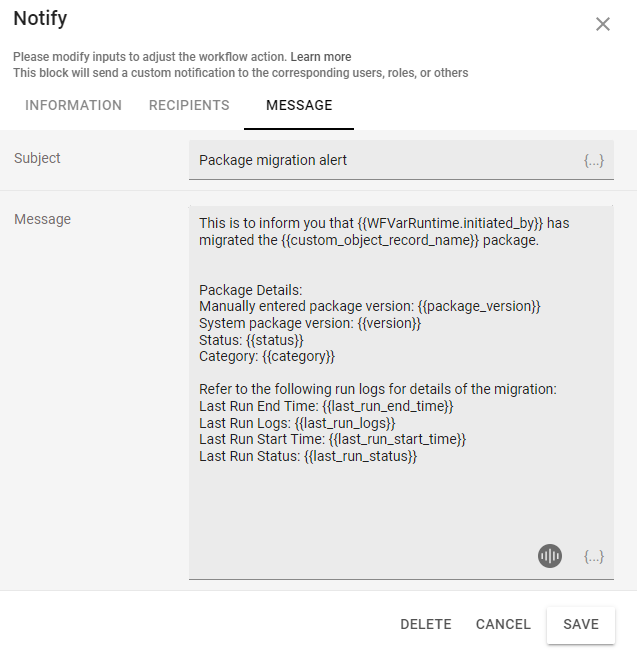Click the Package Details heading line
The width and height of the screenshot is (637, 654).
251,290
